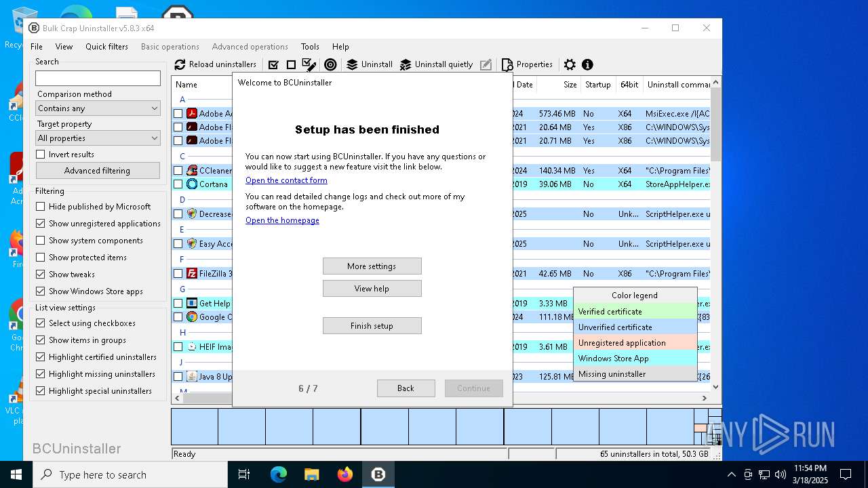This screenshot has width=868, height=488.
Task: Click in the Search input field
Action: pyautogui.click(x=98, y=79)
